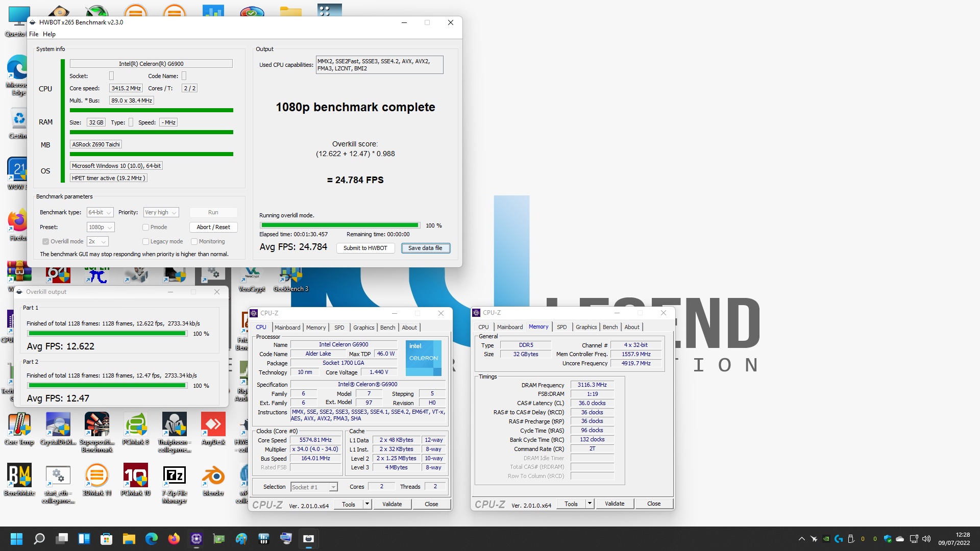Click the Part 2 progress bar
Viewport: 980px width, 551px height.
pos(107,385)
